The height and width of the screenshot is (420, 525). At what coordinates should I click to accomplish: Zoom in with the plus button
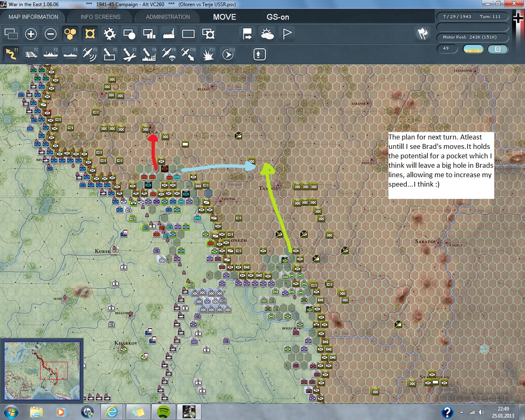pyautogui.click(x=31, y=34)
